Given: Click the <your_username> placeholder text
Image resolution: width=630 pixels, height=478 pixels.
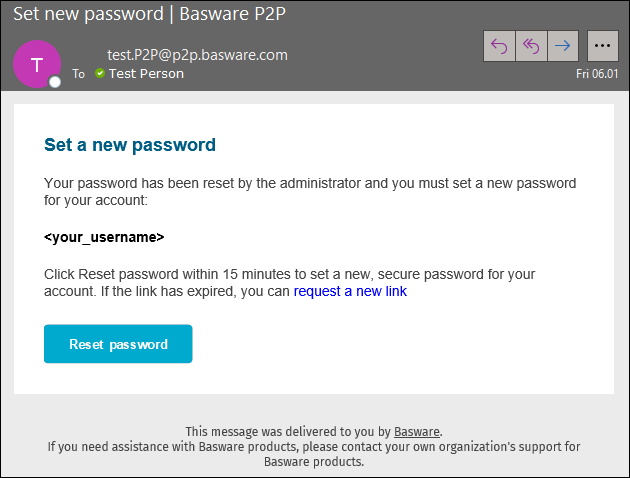Looking at the screenshot, I should pyautogui.click(x=104, y=237).
